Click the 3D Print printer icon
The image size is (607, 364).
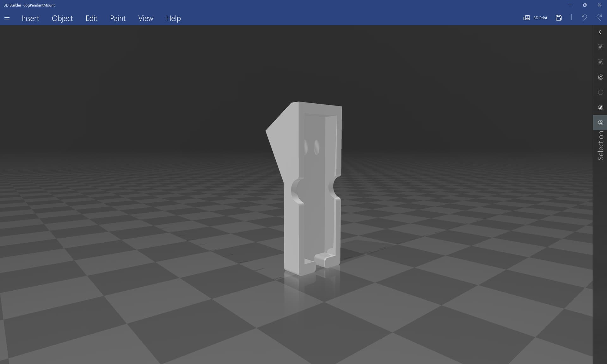(526, 18)
